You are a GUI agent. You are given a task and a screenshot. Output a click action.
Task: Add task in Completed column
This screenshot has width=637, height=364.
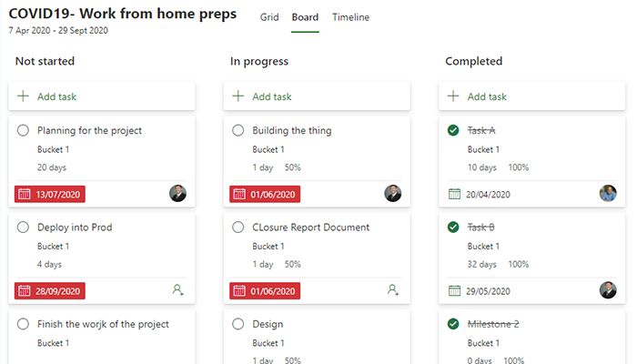point(487,96)
